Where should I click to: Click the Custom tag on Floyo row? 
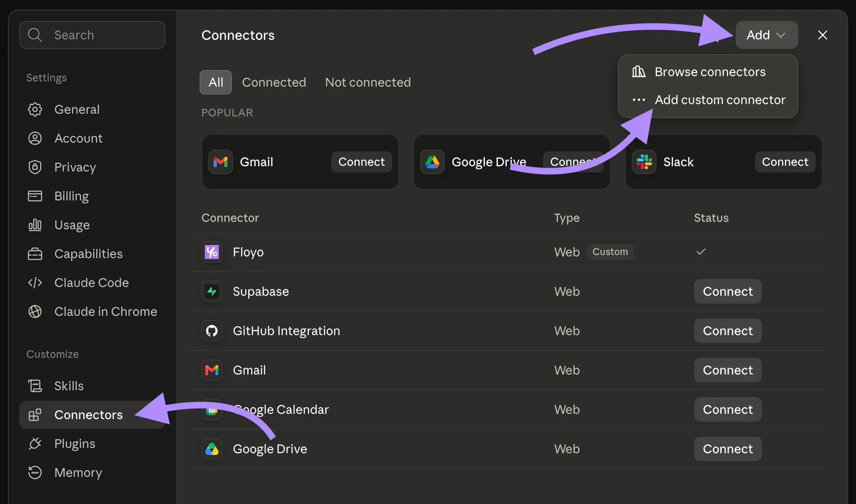[x=610, y=252]
